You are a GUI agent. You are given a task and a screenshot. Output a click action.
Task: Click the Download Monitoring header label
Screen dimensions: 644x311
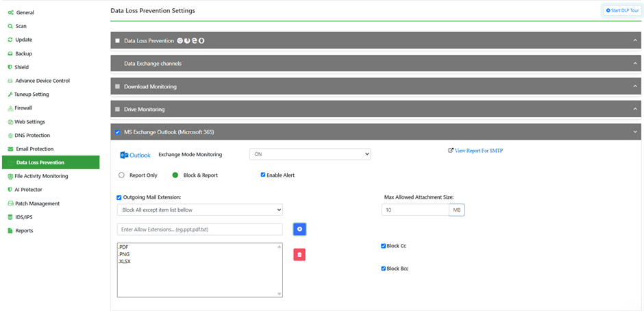point(150,87)
